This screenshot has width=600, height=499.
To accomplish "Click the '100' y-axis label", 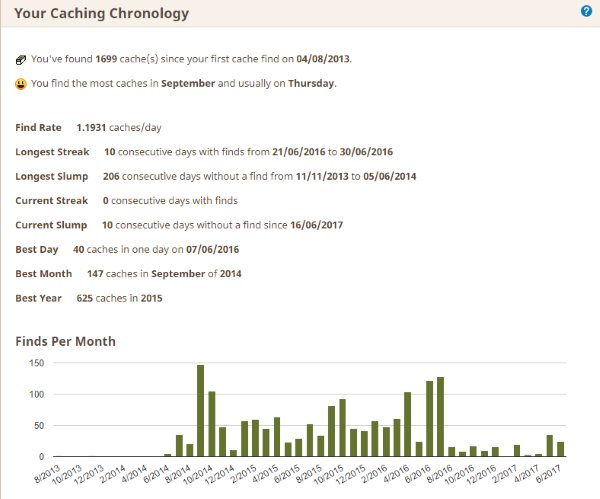I will click(37, 394).
